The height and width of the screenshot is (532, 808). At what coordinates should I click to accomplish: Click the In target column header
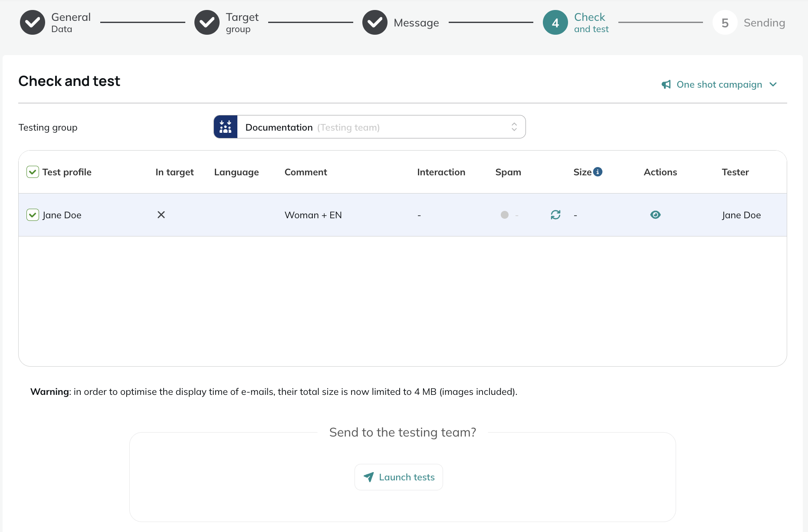pyautogui.click(x=174, y=172)
